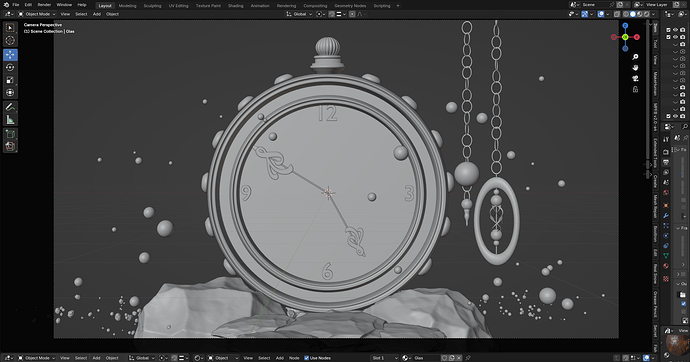The image size is (690, 362).
Task: Open the Render menu in top bar
Action: [44, 5]
